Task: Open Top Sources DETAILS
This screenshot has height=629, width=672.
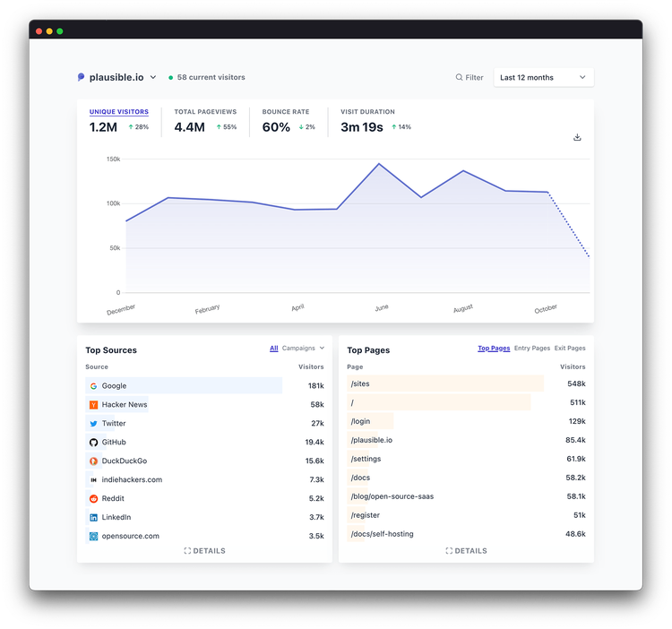Action: tap(204, 550)
